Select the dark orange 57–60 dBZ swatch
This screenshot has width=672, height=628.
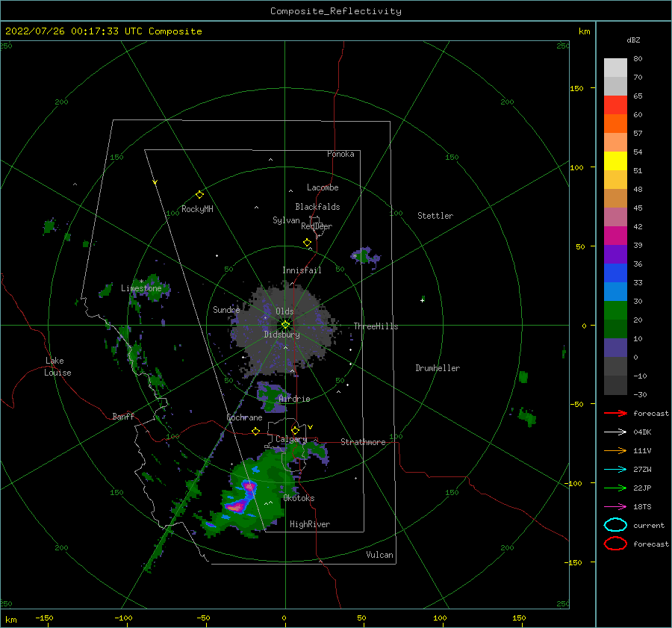615,123
